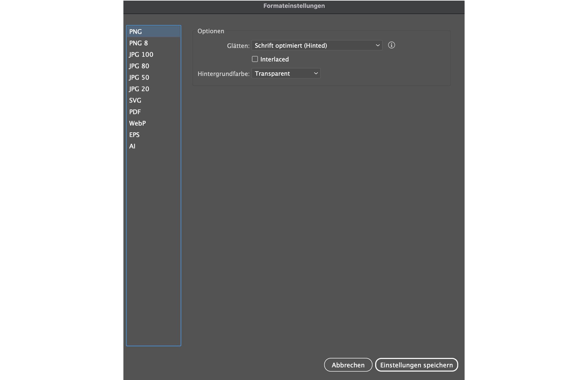Select PDF format entry
Screen dimensions: 588x380
click(x=135, y=112)
